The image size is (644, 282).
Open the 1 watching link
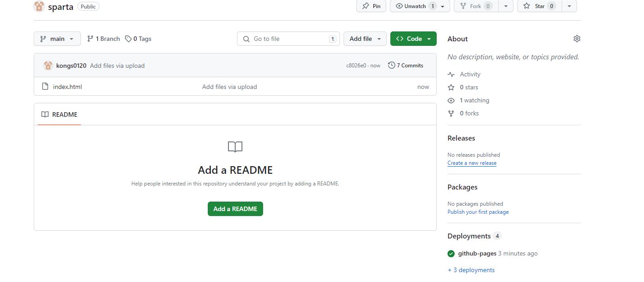click(x=474, y=100)
